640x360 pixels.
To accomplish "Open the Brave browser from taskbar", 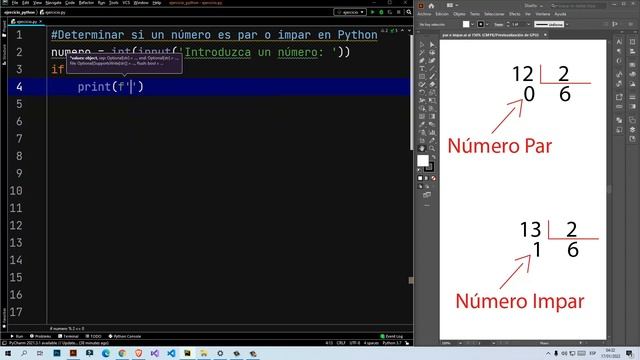I will [x=138, y=353].
